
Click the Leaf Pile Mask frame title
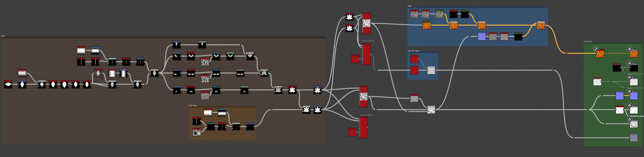413,51
